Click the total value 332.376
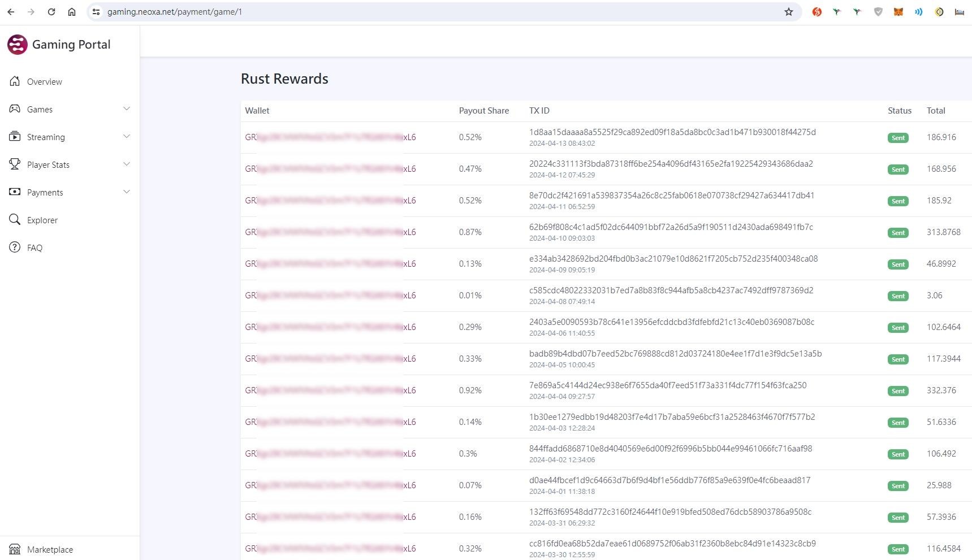972x560 pixels. (941, 390)
